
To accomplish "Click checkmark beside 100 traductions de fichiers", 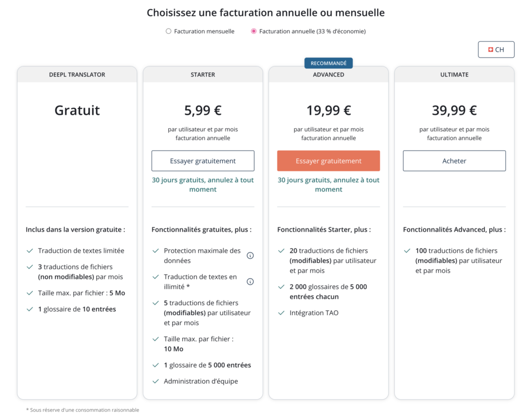I will click(407, 251).
